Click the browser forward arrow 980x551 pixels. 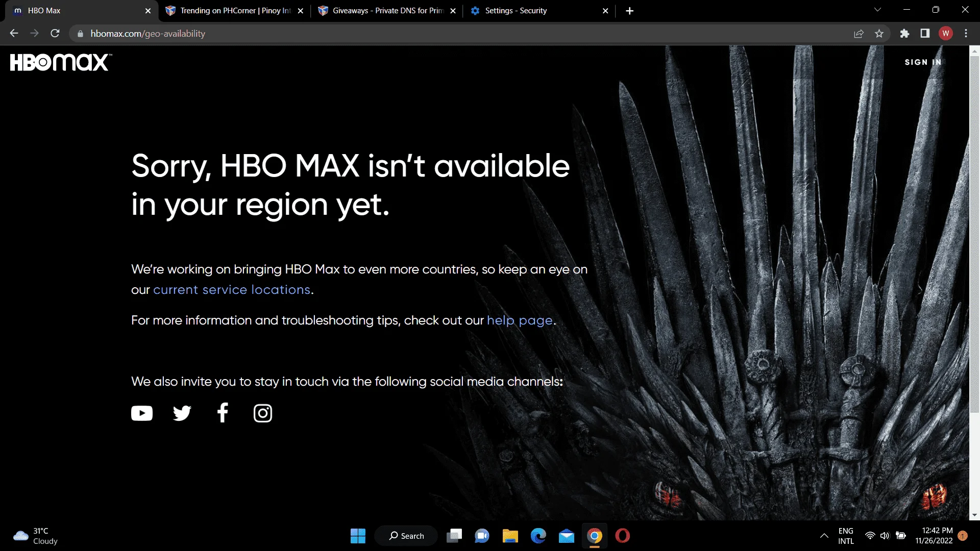click(x=34, y=34)
